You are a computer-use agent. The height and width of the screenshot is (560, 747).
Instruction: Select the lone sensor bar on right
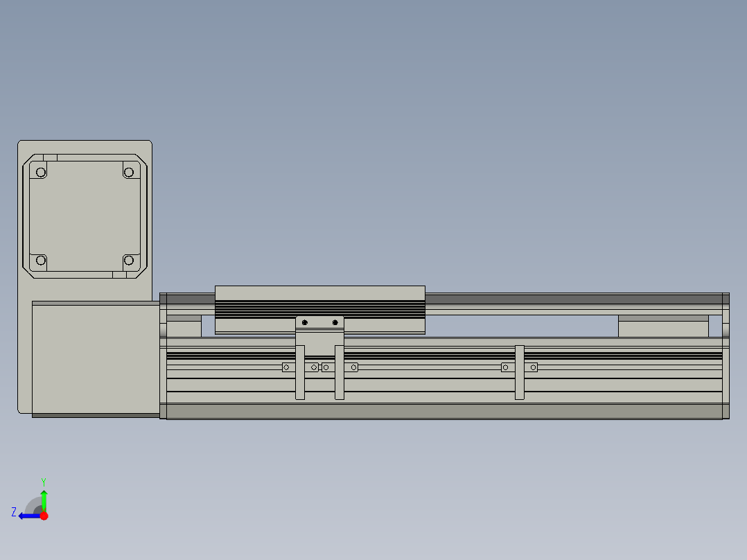(x=519, y=372)
